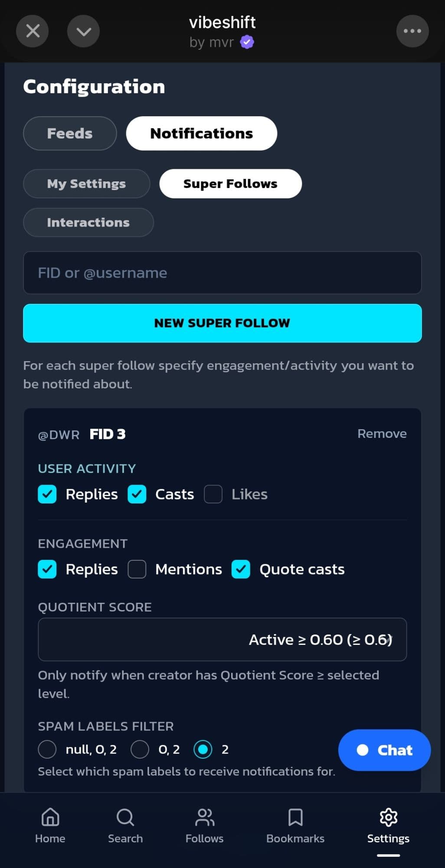445x868 pixels.
Task: Open the Follows icon
Action: click(x=204, y=818)
